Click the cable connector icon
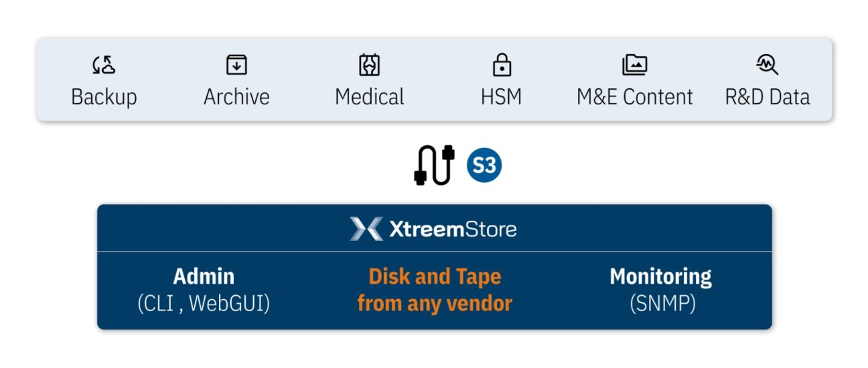Image resolution: width=868 pixels, height=368 pixels. (x=434, y=165)
